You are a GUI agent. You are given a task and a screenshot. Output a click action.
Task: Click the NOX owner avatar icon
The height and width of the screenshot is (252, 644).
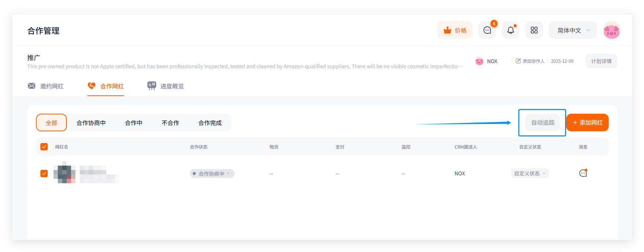(479, 61)
